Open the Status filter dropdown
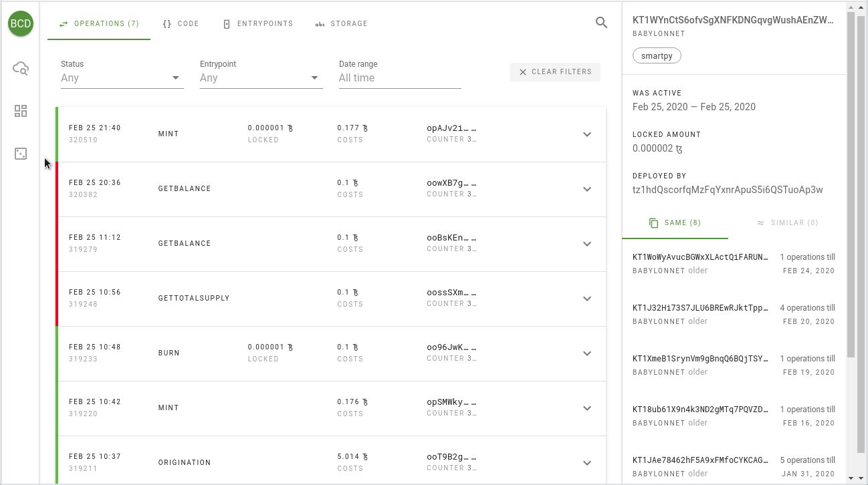This screenshot has height=485, width=868. (122, 77)
